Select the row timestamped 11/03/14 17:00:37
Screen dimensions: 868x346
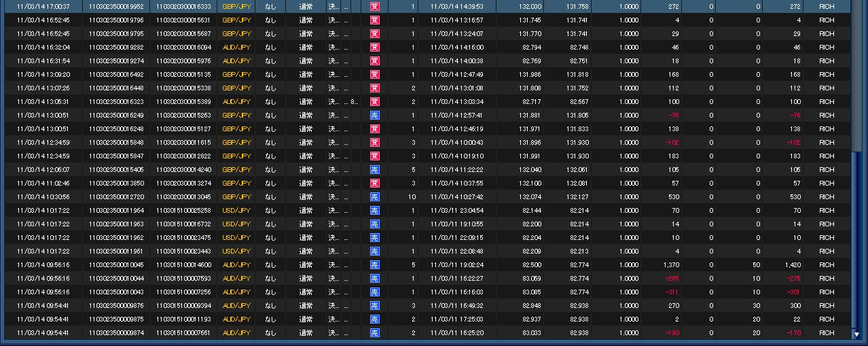(426, 7)
